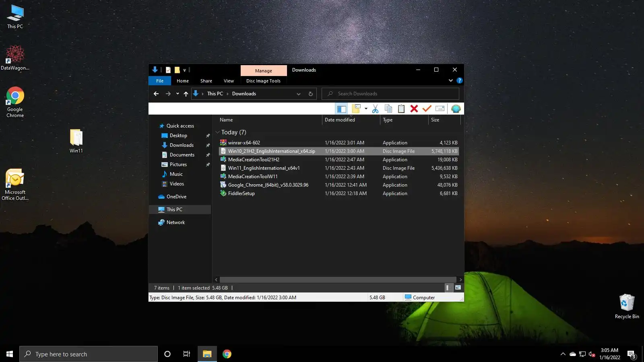Switch to Large icons view in status bar
Viewport: 644px width, 362px height.
458,288
